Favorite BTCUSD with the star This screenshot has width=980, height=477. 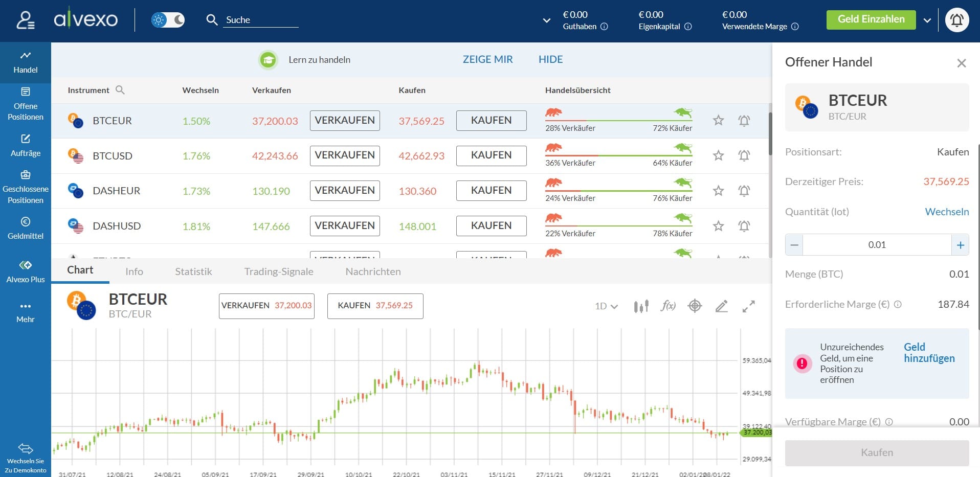[718, 155]
